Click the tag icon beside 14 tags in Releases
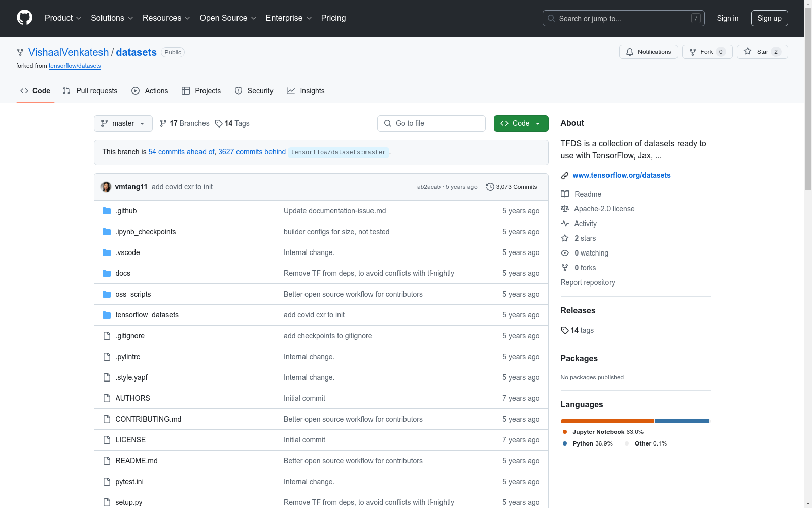This screenshot has width=812, height=508. [565, 330]
